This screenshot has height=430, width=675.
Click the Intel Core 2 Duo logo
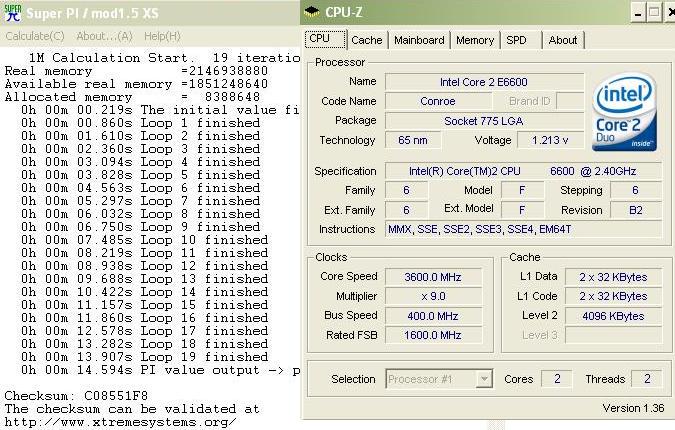(624, 112)
